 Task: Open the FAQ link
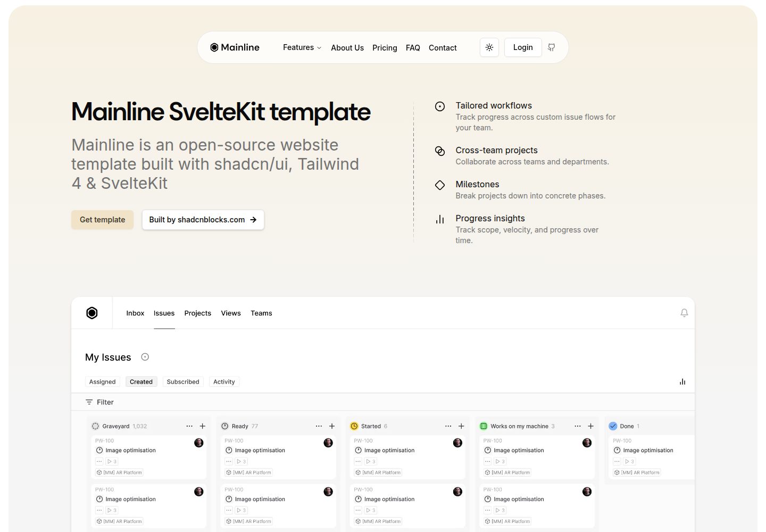pyautogui.click(x=413, y=48)
